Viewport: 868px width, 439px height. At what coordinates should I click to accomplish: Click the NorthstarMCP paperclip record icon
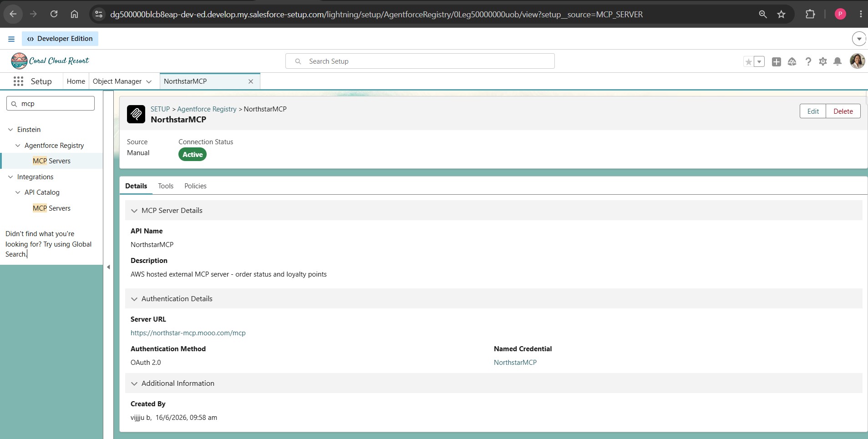pos(136,114)
